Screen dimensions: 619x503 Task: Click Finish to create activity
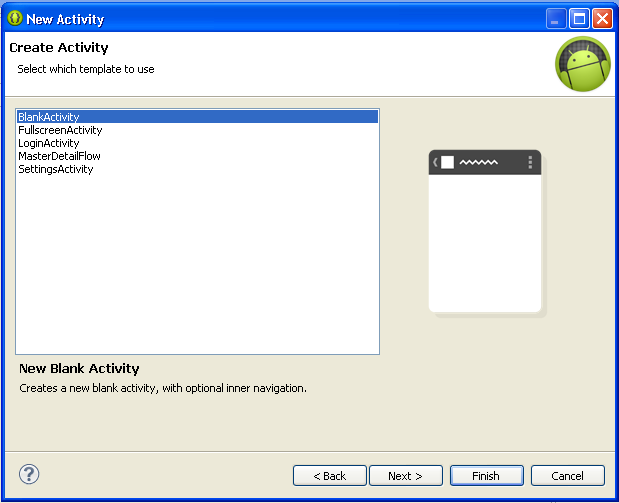tap(486, 476)
